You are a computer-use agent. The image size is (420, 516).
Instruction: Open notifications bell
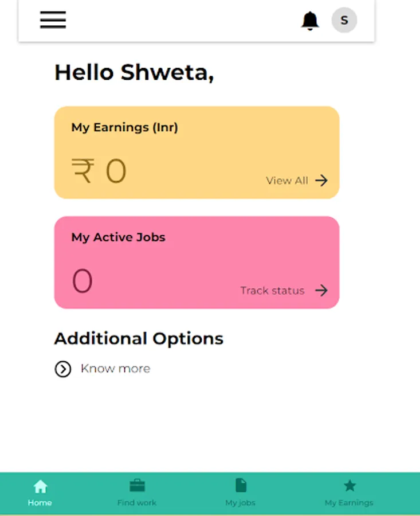[x=310, y=21]
